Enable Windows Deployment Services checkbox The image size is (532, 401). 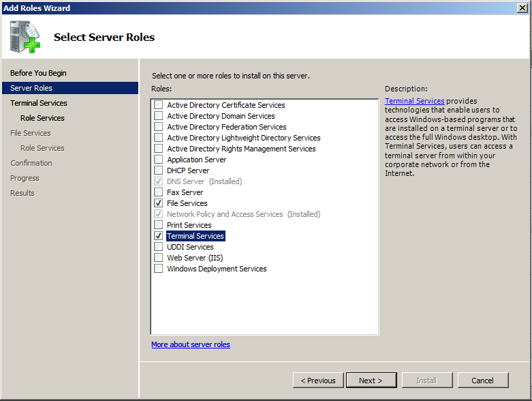point(159,269)
